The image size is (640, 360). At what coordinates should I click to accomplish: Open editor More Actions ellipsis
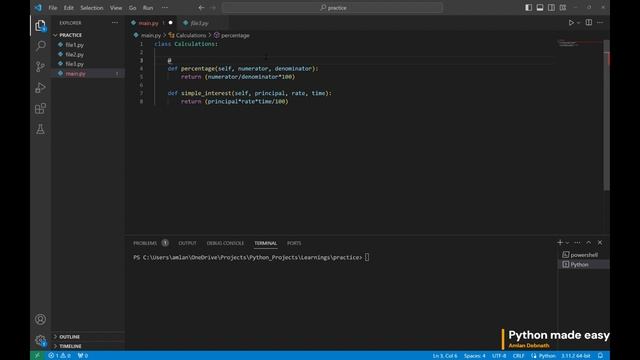click(600, 23)
